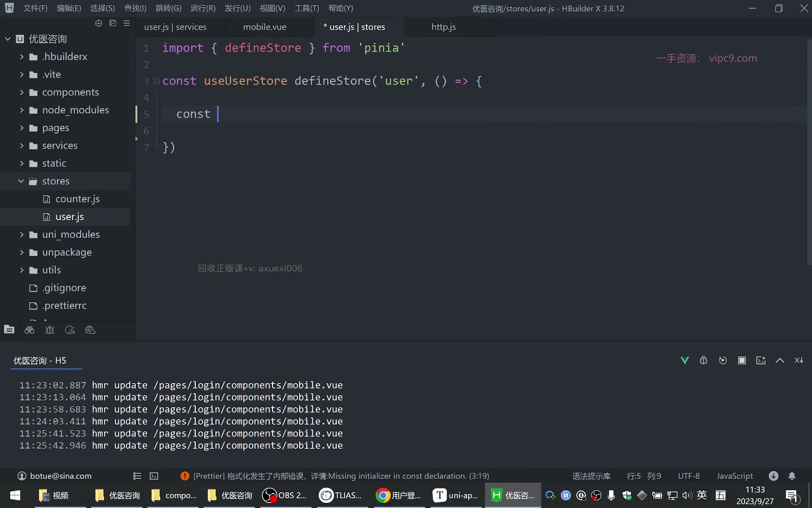Click the green Vue devtools icon

685,360
